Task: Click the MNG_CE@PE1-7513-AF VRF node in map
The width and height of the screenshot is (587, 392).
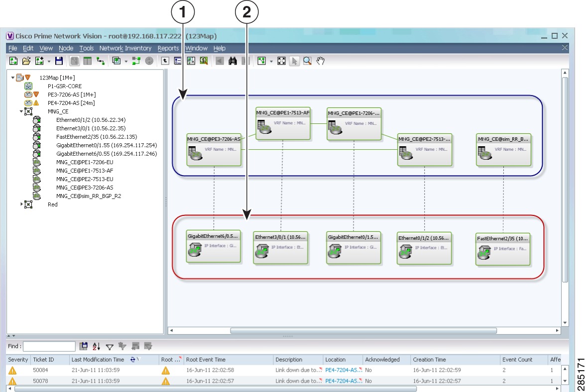Action: click(x=283, y=123)
